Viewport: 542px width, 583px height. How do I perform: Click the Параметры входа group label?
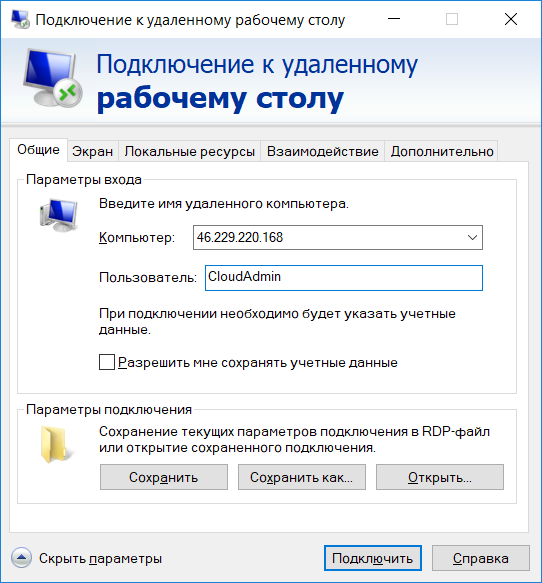click(84, 180)
